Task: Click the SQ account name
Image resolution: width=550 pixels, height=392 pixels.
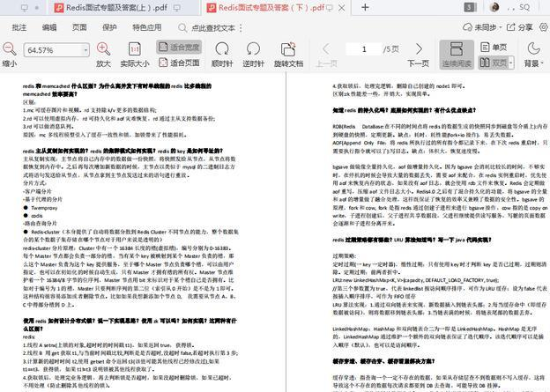Action: point(524,7)
